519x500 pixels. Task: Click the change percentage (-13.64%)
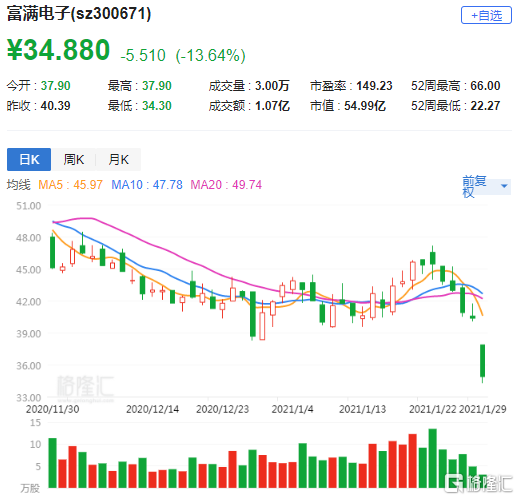pyautogui.click(x=211, y=55)
